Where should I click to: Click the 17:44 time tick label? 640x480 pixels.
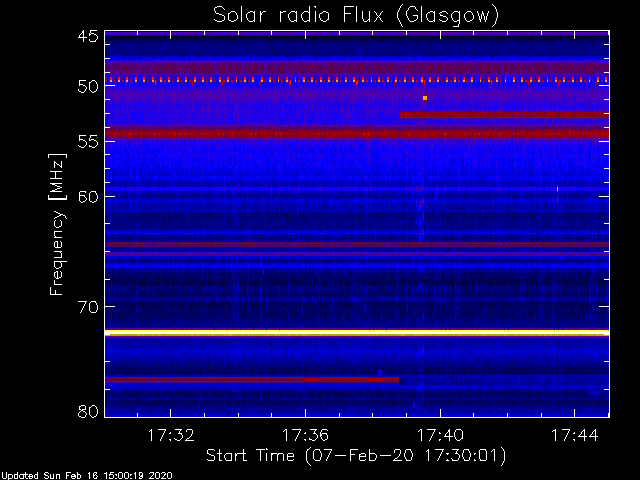pyautogui.click(x=575, y=435)
